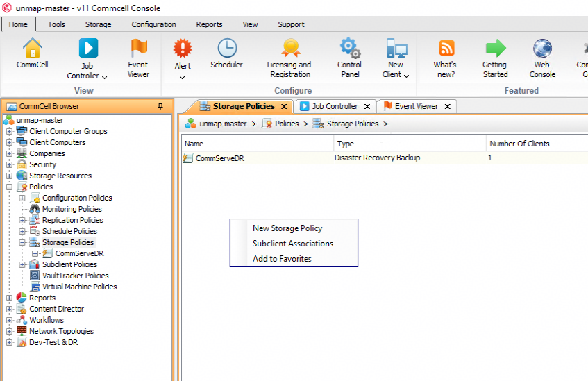Viewport: 588px width, 381px height.
Task: Expand the CommServeDR tree node
Action: tap(35, 253)
